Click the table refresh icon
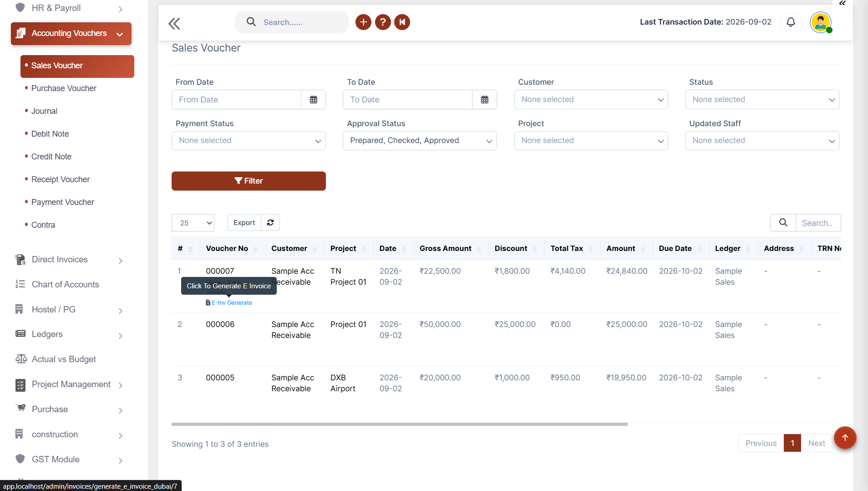This screenshot has height=491, width=868. 270,223
